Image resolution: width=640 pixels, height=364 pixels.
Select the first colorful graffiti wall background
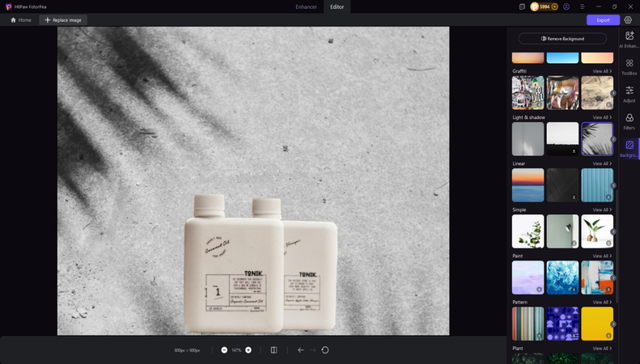click(528, 93)
